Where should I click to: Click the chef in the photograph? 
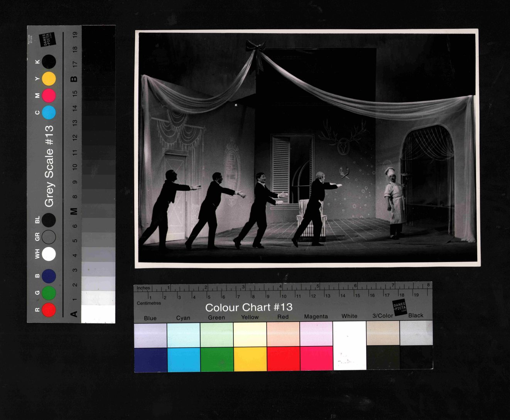click(x=395, y=202)
